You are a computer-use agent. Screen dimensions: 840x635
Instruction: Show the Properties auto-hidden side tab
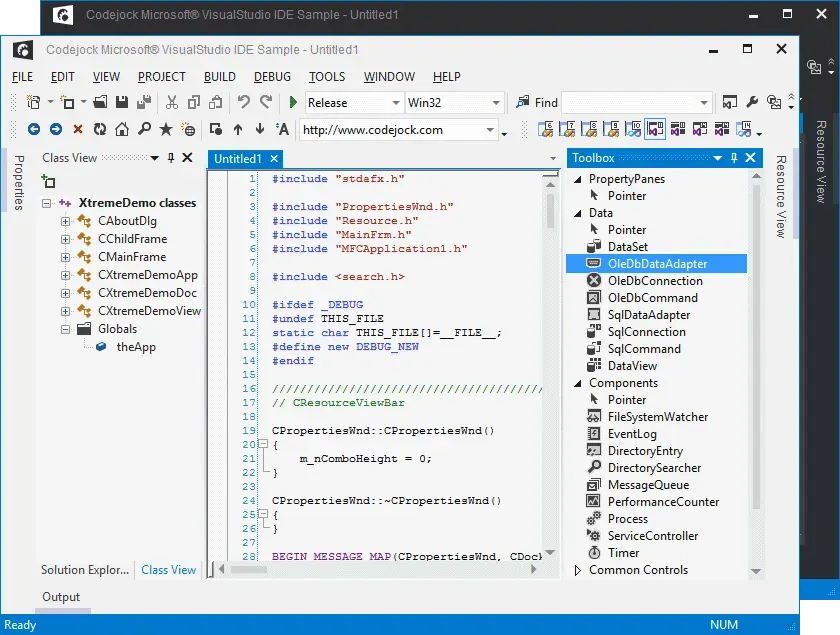coord(19,182)
